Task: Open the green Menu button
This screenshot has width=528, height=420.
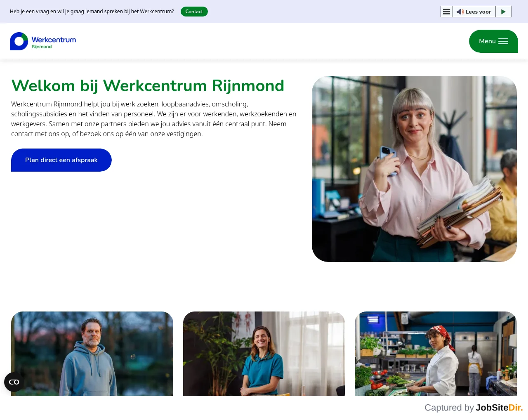Action: pyautogui.click(x=493, y=41)
